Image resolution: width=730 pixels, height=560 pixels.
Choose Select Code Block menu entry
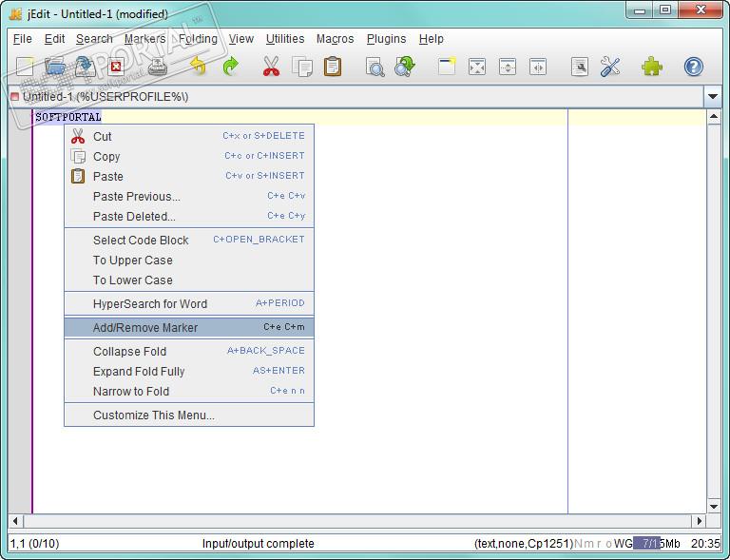tap(189, 241)
